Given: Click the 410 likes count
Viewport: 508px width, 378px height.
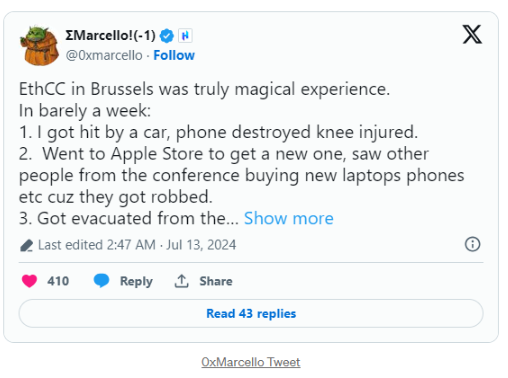Looking at the screenshot, I should click(x=58, y=281).
